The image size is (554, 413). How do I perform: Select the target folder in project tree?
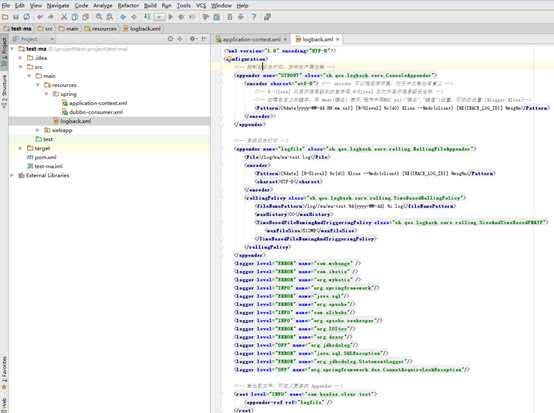(x=39, y=148)
